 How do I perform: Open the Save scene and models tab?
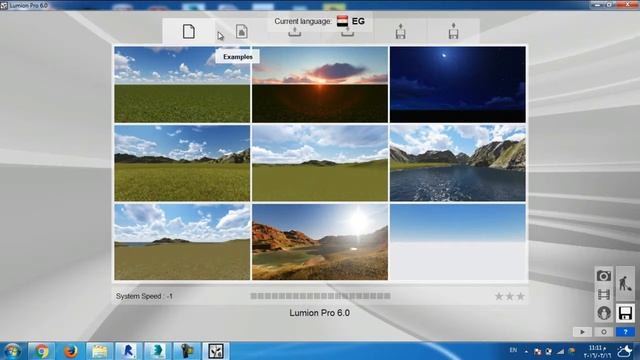coord(453,31)
